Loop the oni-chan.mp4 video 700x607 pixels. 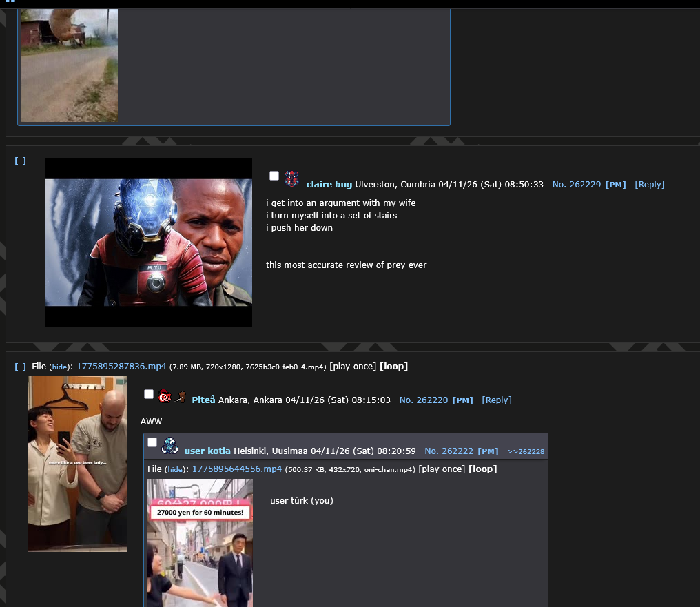(482, 469)
